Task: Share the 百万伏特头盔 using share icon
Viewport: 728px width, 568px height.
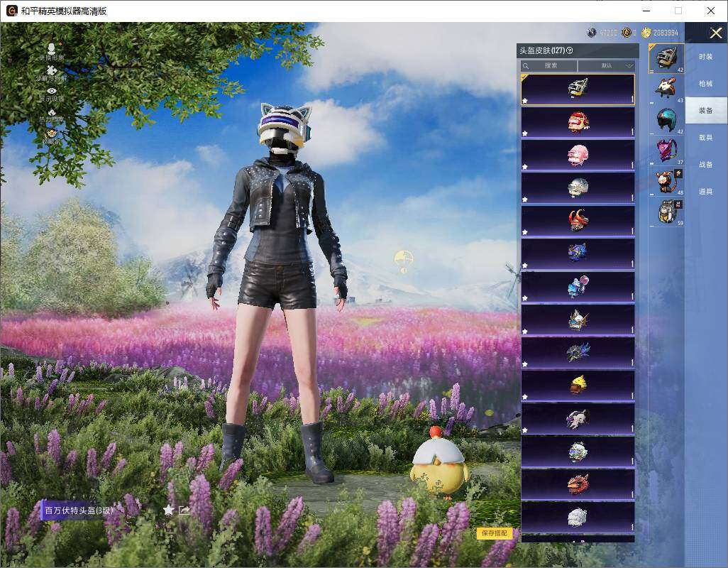Action: [x=184, y=510]
